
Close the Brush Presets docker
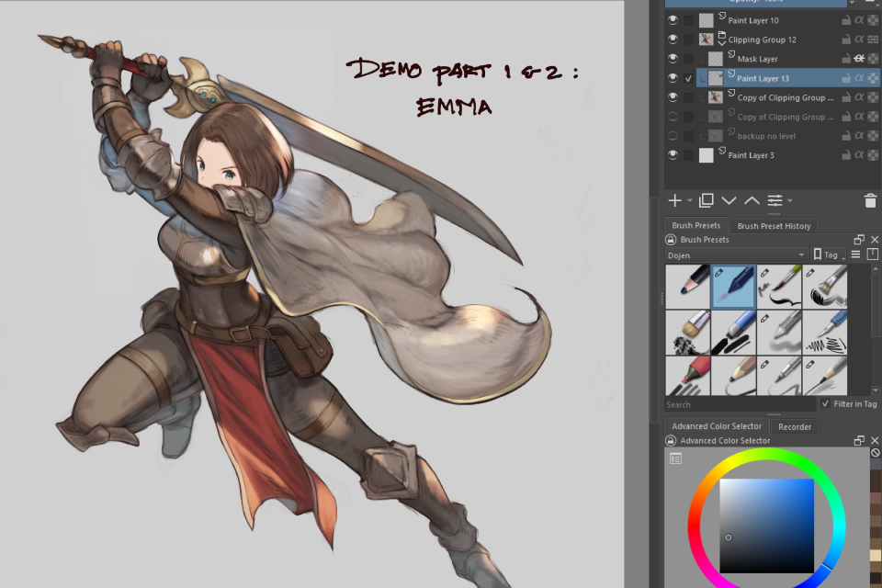875,240
